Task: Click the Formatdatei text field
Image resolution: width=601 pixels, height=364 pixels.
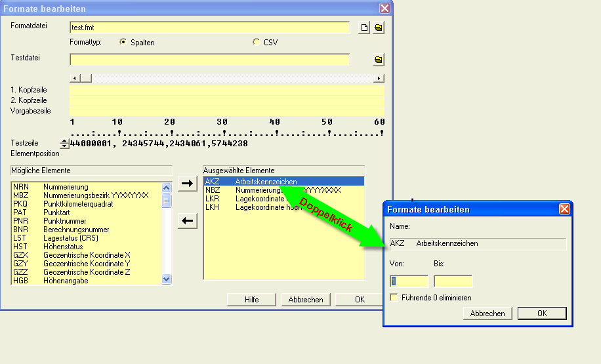Action: click(x=209, y=28)
